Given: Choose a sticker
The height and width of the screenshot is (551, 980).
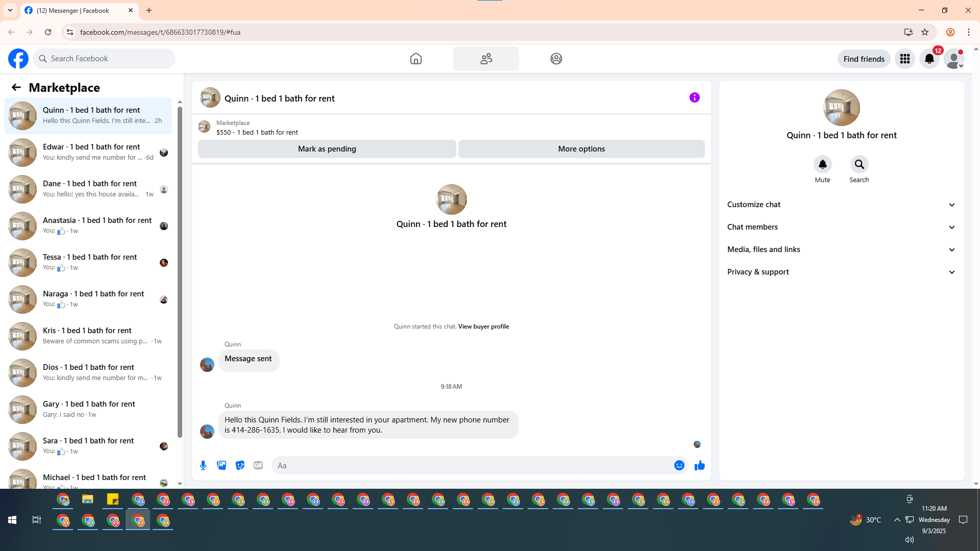Looking at the screenshot, I should pyautogui.click(x=240, y=465).
